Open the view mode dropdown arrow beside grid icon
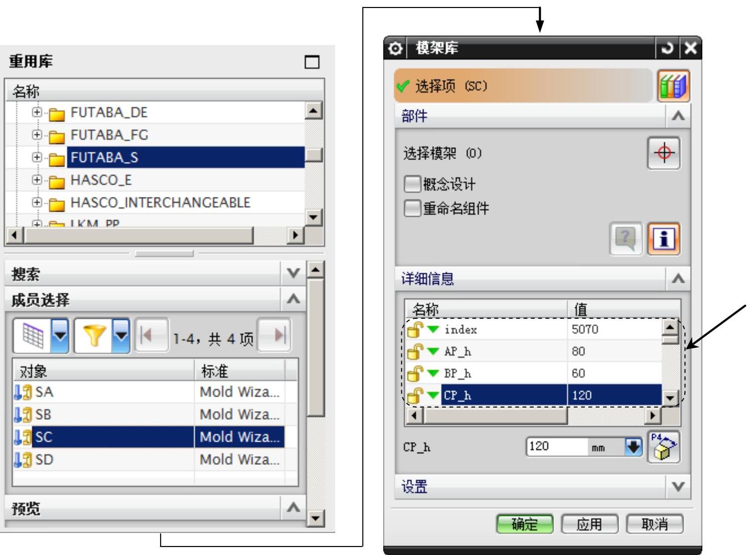 [x=60, y=335]
